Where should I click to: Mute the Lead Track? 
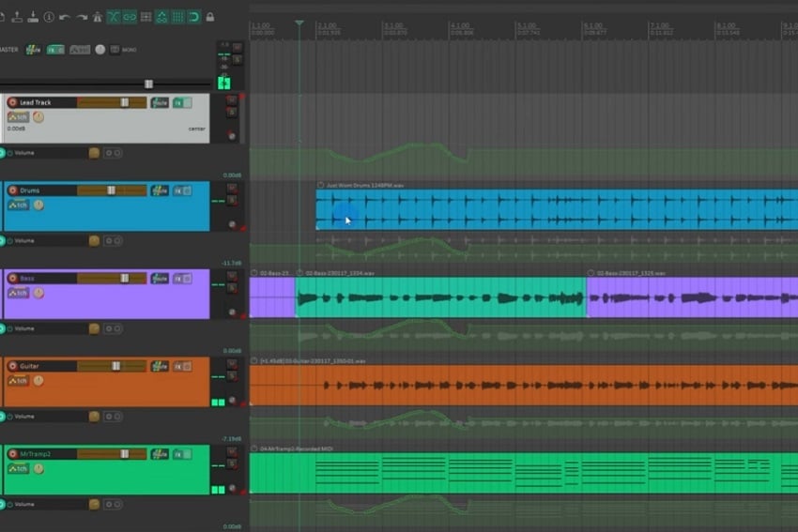click(x=232, y=99)
